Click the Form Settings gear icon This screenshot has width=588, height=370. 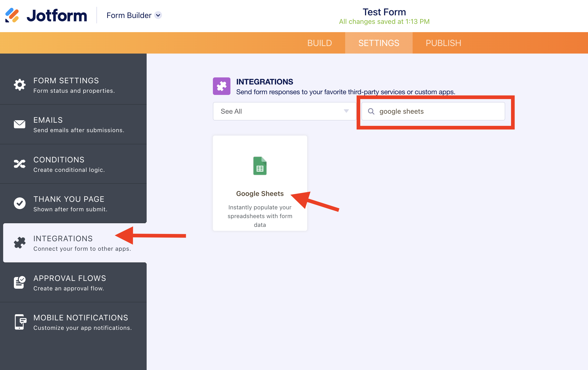coord(19,85)
